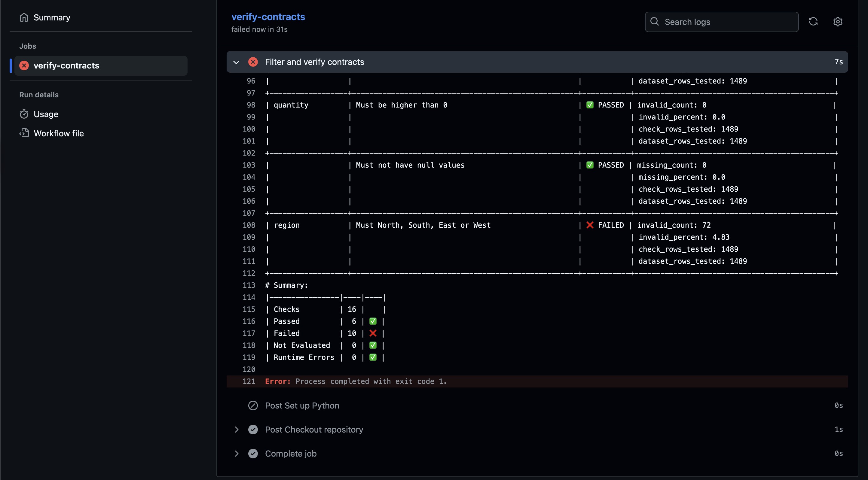Open the Workflow file link
Screen dimensions: 868x480
pos(59,133)
